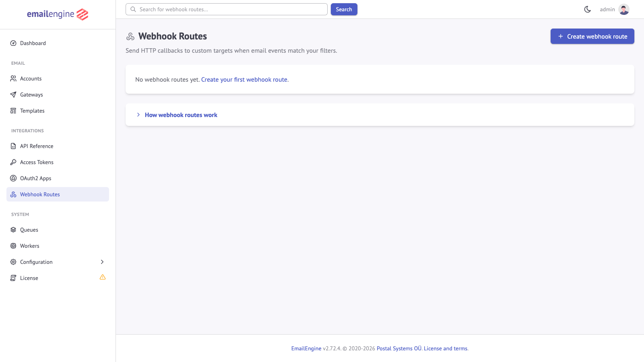Click the License warning triangle icon
The width and height of the screenshot is (644, 362).
click(x=103, y=277)
